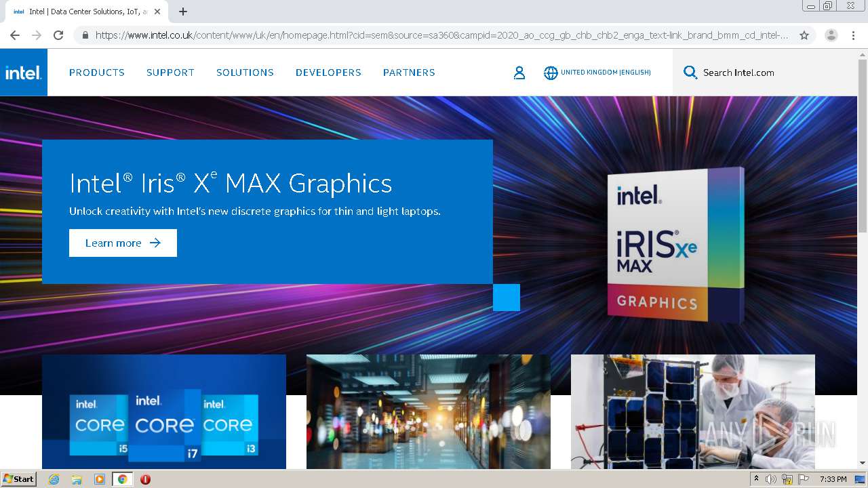The width and height of the screenshot is (868, 488).
Task: Close the Intel browser tab
Action: point(157,12)
